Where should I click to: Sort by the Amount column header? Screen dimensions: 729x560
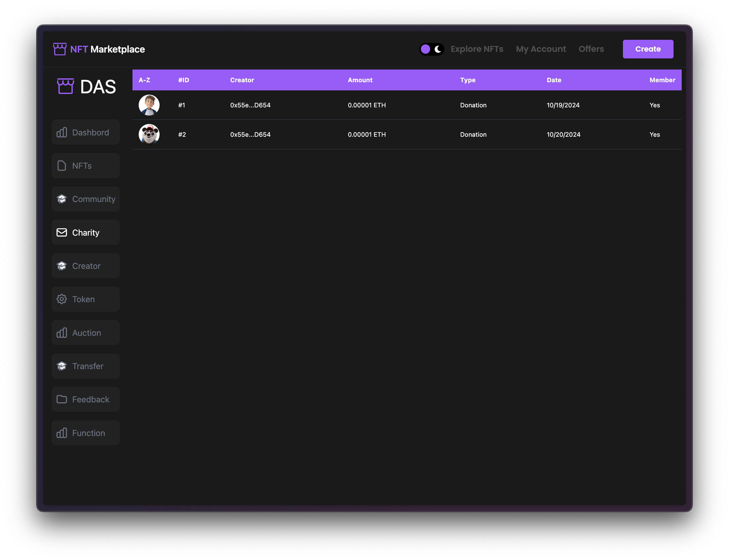[360, 80]
